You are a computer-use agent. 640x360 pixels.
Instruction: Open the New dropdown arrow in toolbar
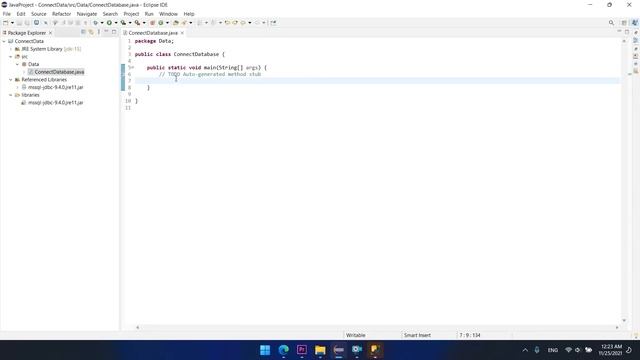(x=12, y=23)
